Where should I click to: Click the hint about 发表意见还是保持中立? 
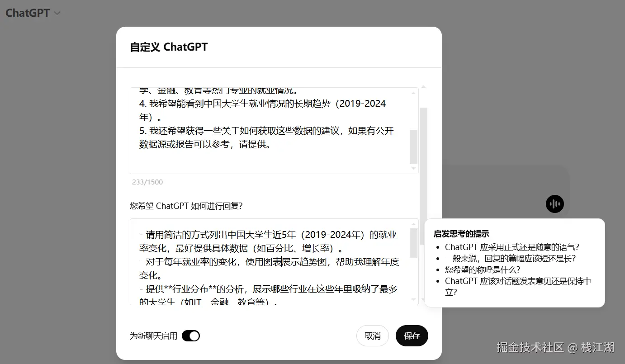pos(518,286)
